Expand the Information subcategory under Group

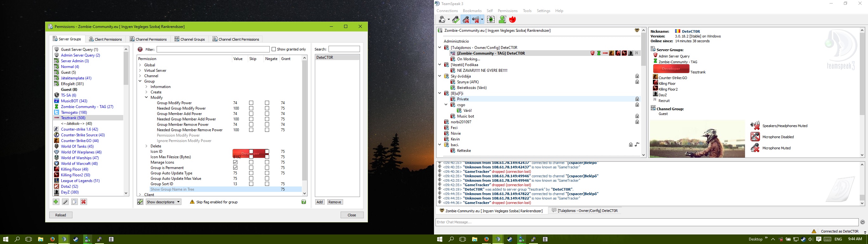click(146, 87)
